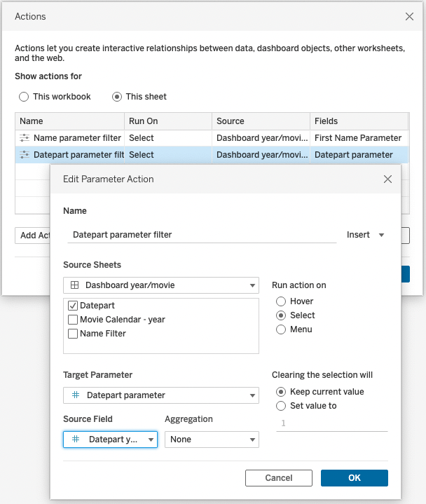Choose Menu as the run action
This screenshot has width=426, height=504.
pos(281,329)
